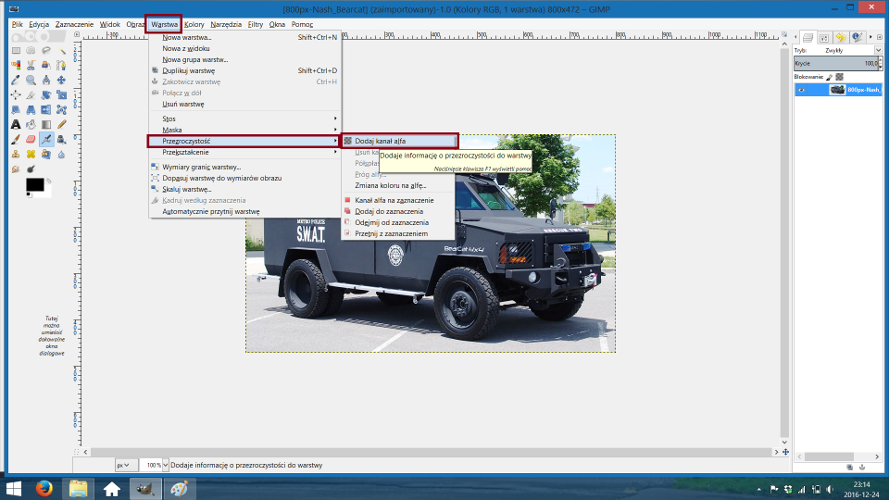Select the Bucket Fill tool
This screenshot has height=500, width=889.
(31, 124)
